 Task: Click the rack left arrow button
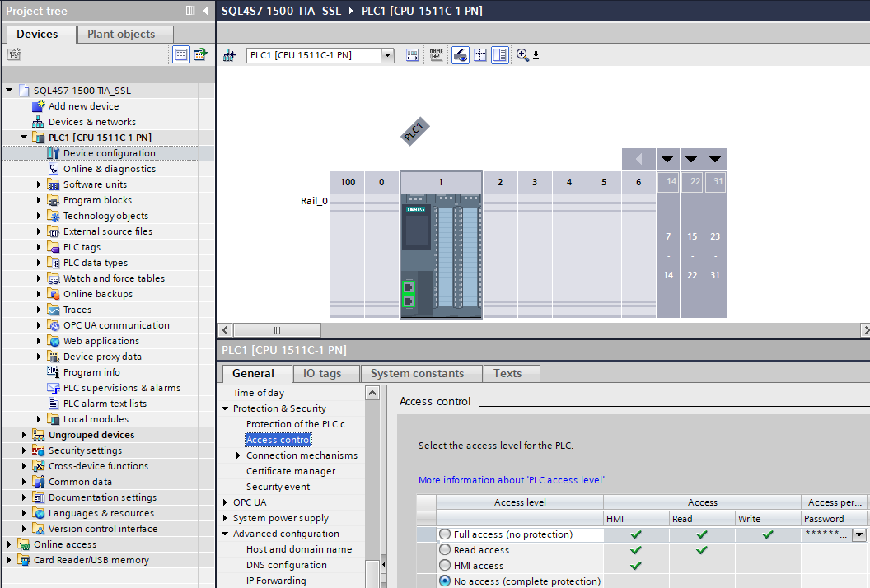point(638,159)
